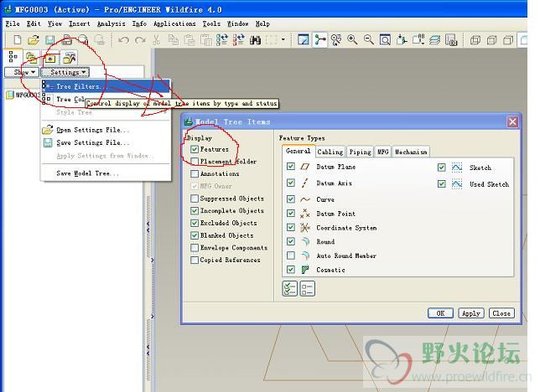The image size is (540, 392).
Task: Open the Favorites navigator tab icon
Action: [50, 58]
